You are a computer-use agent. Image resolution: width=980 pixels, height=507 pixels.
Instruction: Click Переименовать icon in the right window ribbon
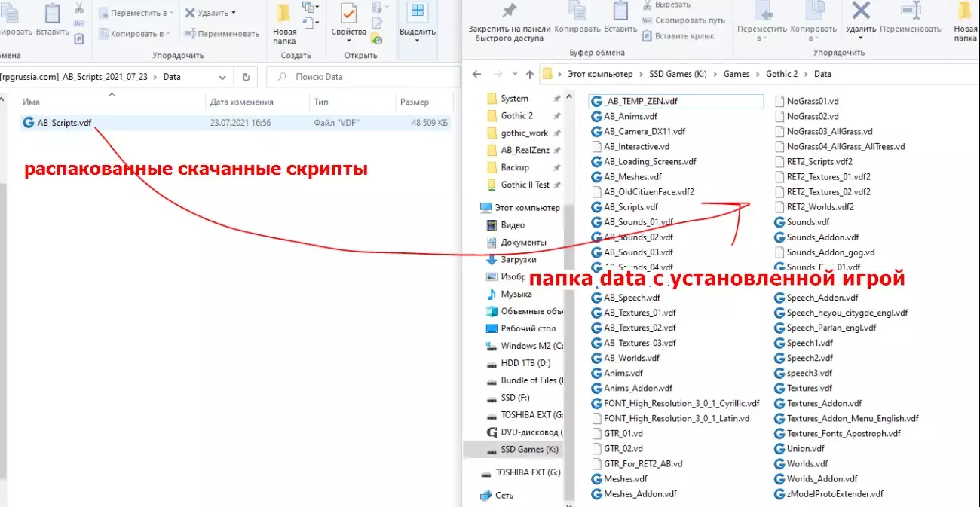[911, 10]
